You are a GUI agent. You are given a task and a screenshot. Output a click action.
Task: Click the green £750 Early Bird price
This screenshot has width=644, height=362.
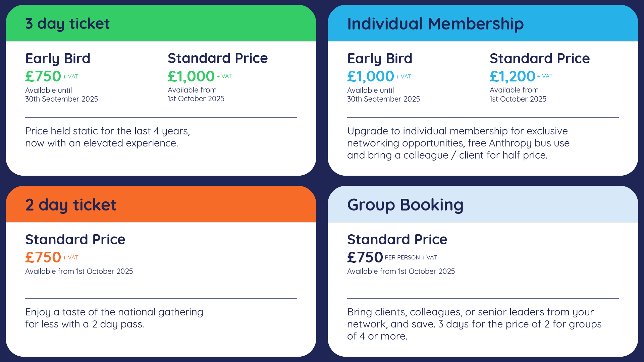tap(43, 76)
